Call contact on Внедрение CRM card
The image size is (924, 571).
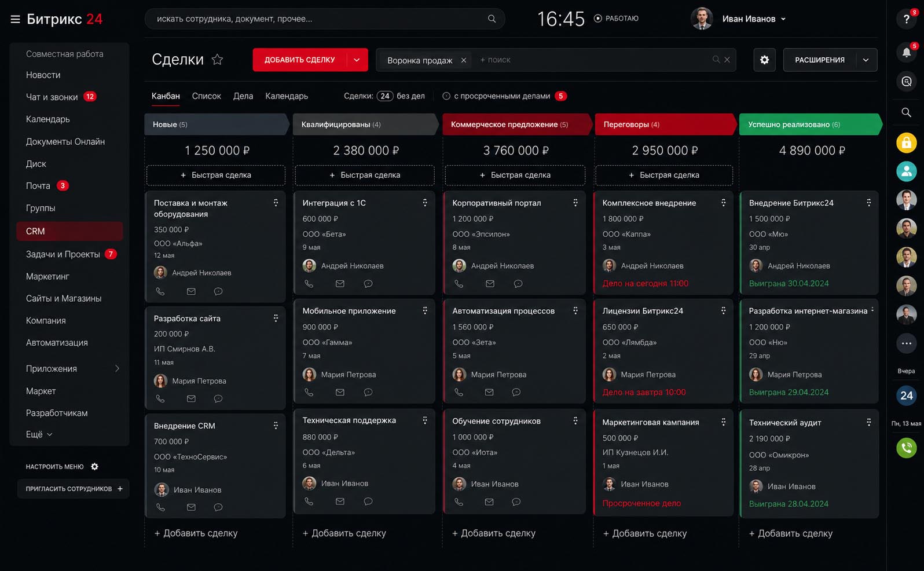160,507
